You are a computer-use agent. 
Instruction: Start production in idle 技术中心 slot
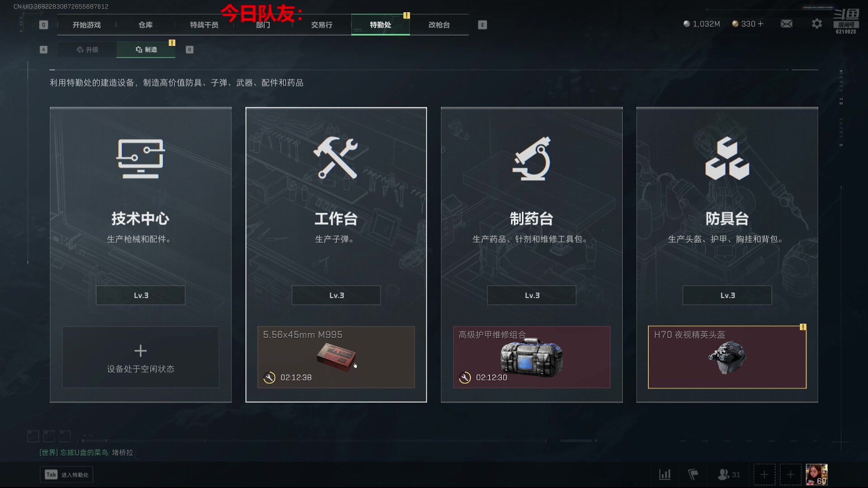141,357
